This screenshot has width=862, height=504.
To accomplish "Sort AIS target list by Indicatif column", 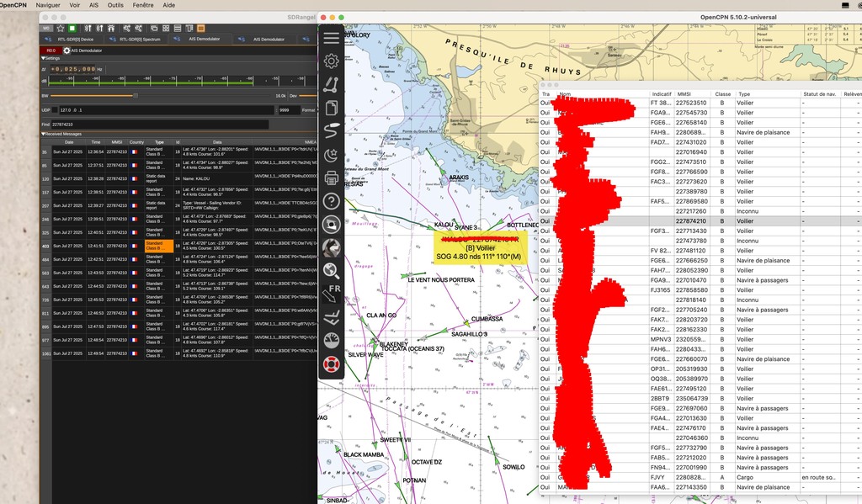I will pos(662,94).
